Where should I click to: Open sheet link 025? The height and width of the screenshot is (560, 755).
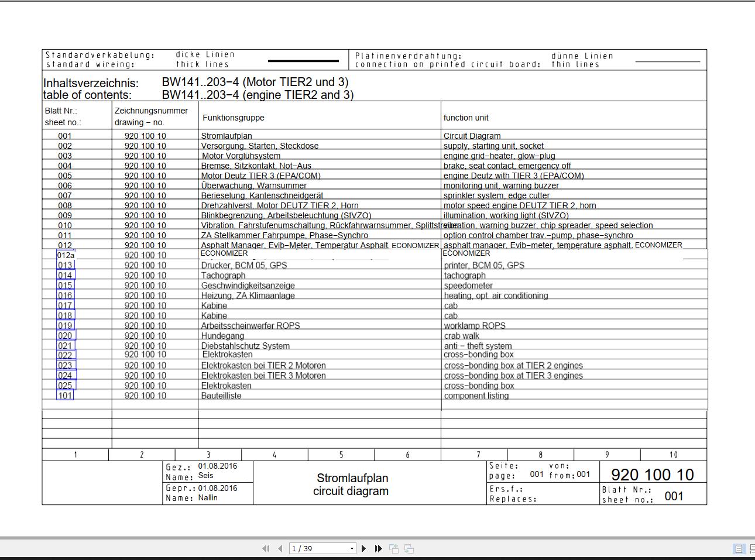65,385
